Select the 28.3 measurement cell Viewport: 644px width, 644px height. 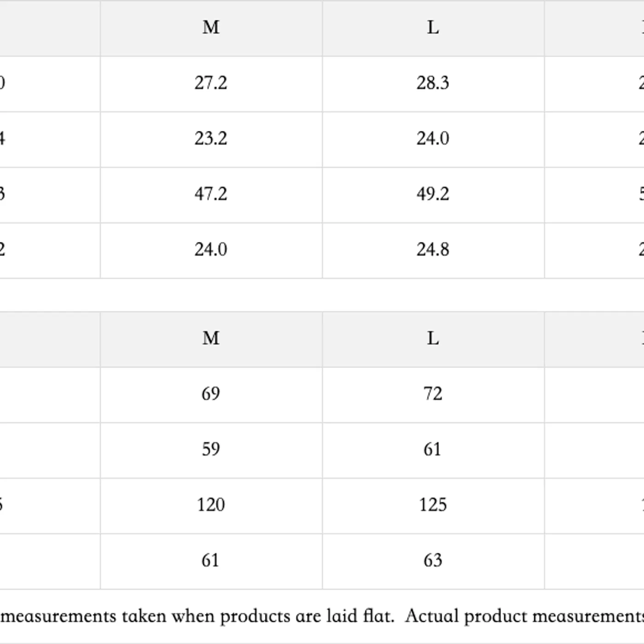point(433,83)
